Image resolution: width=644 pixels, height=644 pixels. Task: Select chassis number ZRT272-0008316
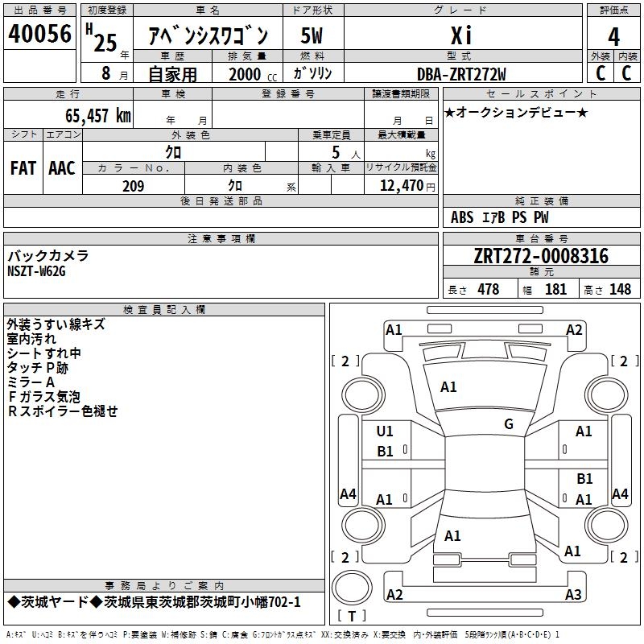click(541, 256)
